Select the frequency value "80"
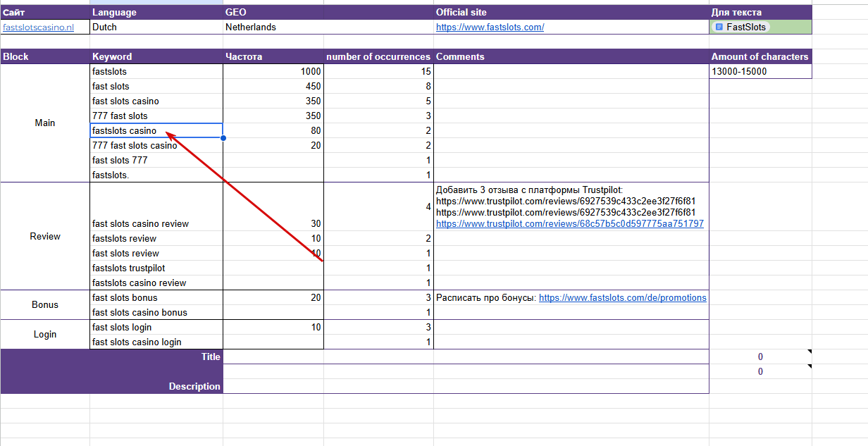868x446 pixels. coord(273,130)
